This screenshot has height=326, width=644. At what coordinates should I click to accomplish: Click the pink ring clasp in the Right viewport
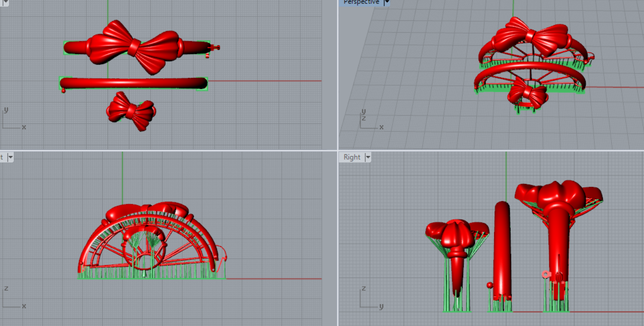coord(545,274)
